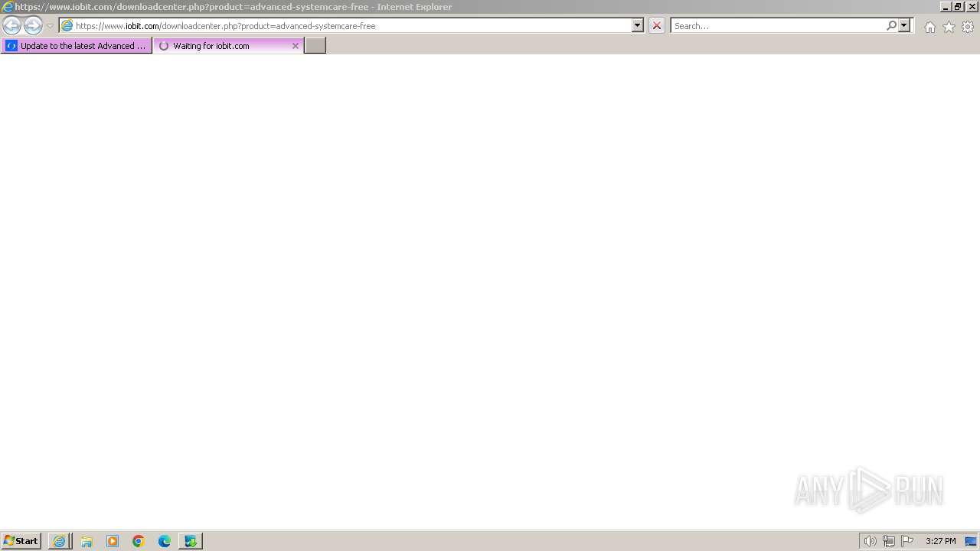Launch Google Chrome from taskbar

tap(139, 541)
